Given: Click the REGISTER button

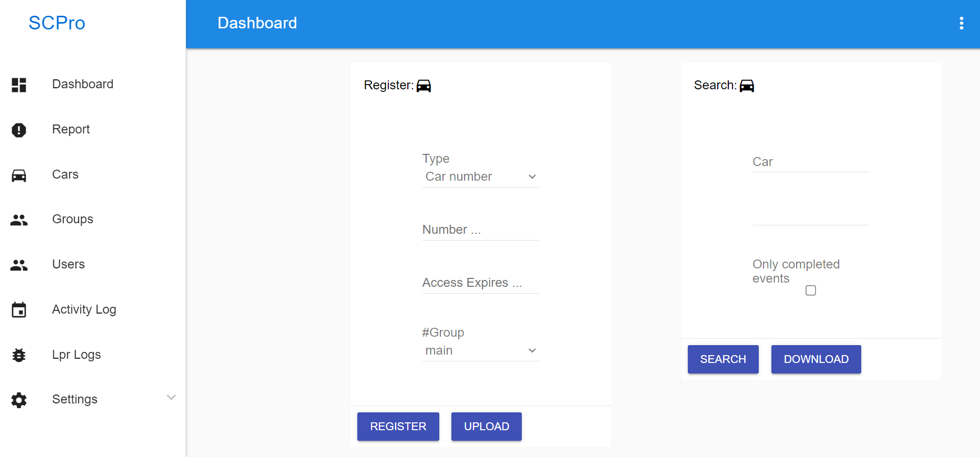Looking at the screenshot, I should 398,427.
